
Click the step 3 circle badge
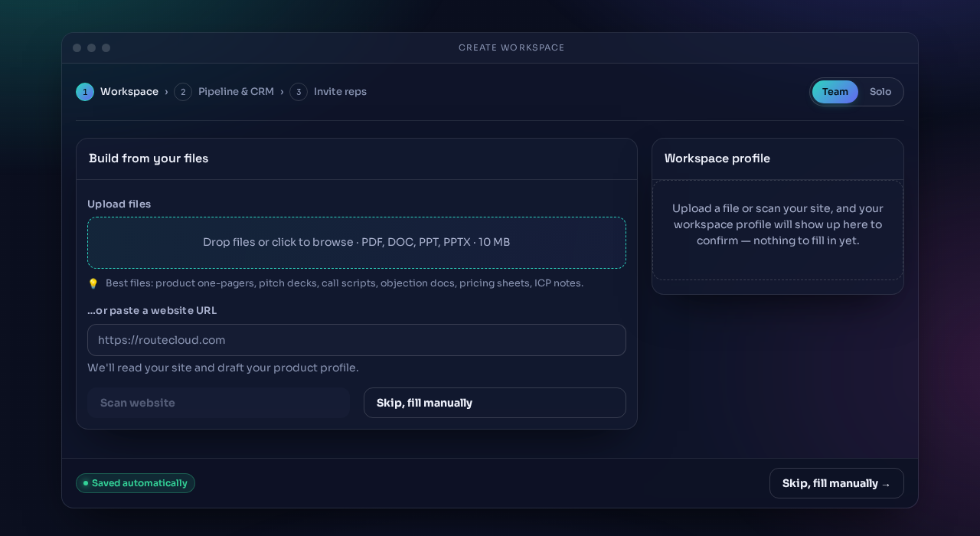click(299, 92)
